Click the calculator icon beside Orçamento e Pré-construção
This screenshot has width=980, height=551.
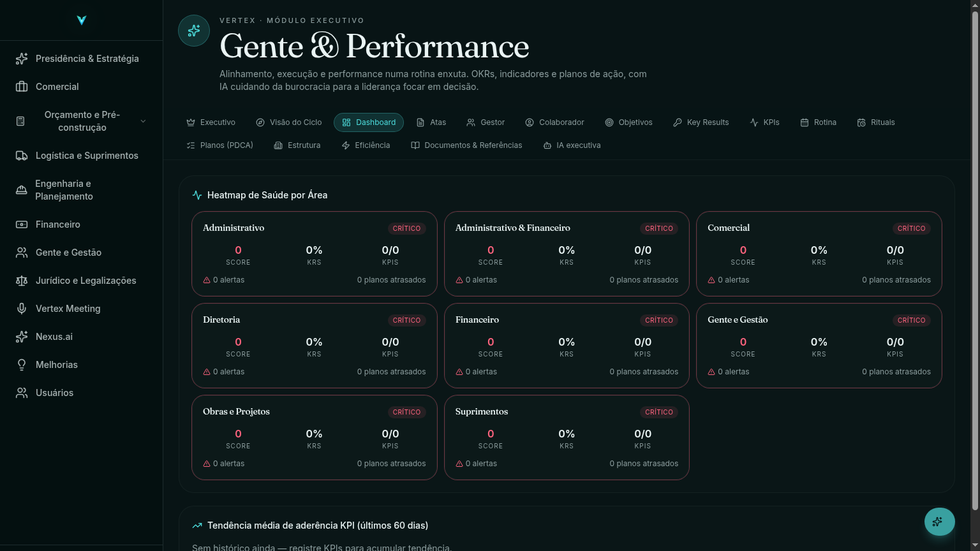[20, 121]
